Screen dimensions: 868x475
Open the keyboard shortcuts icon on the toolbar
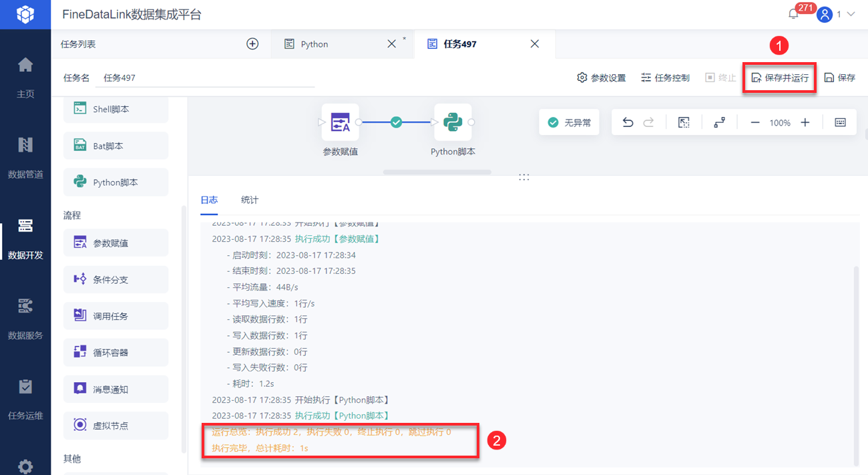[839, 122]
